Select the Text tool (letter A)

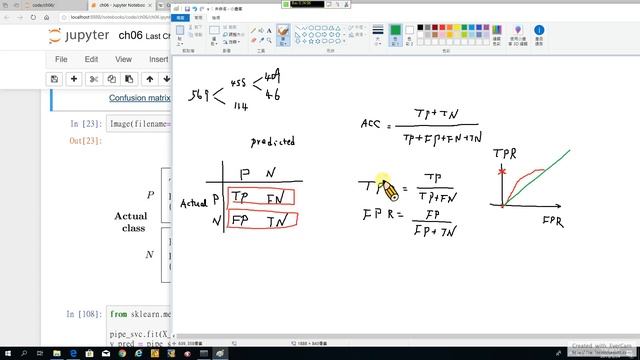(x=269, y=31)
